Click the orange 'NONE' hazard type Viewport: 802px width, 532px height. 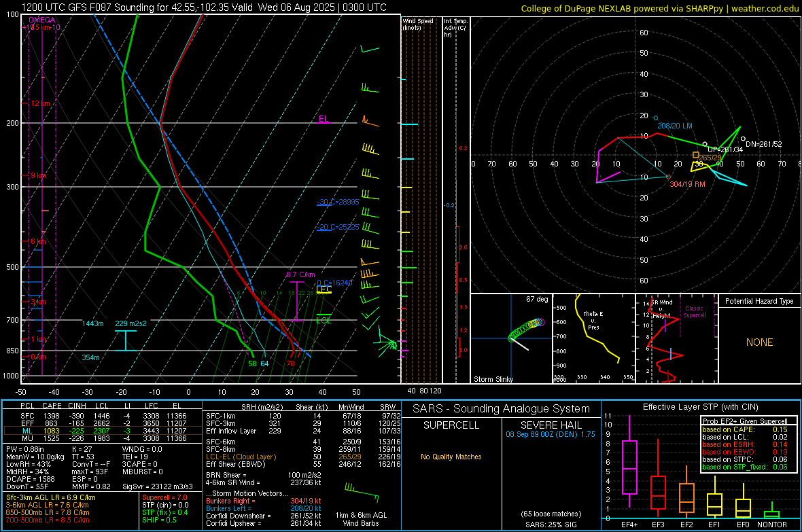[x=759, y=342]
